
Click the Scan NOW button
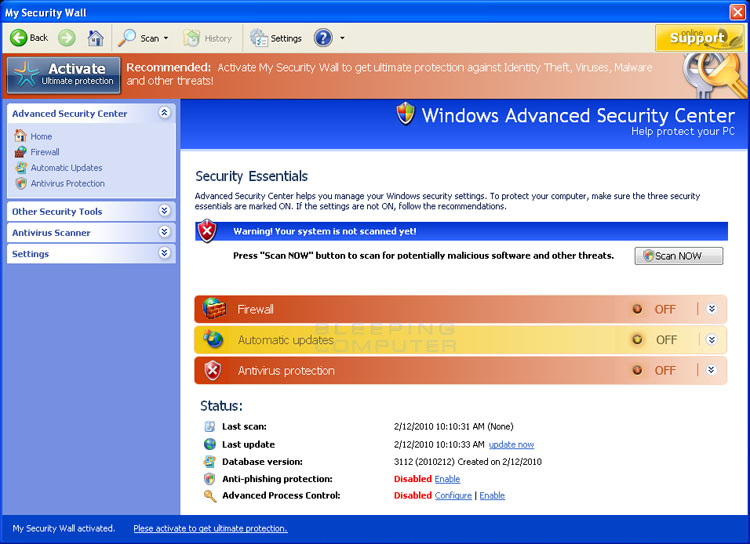(679, 256)
